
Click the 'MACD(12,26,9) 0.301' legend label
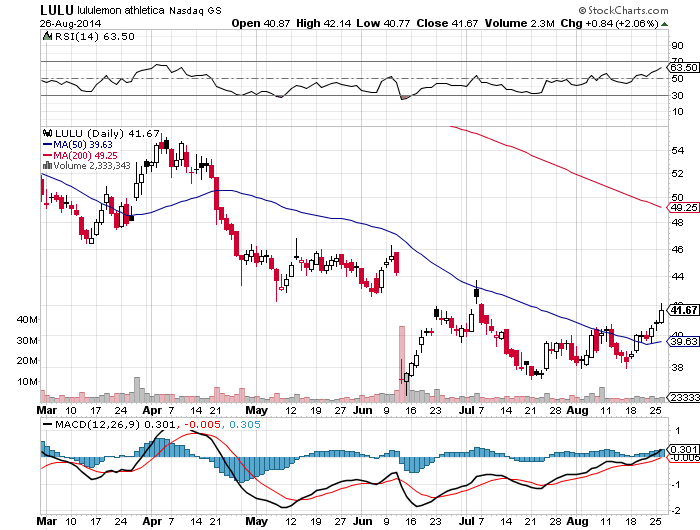coord(116,424)
